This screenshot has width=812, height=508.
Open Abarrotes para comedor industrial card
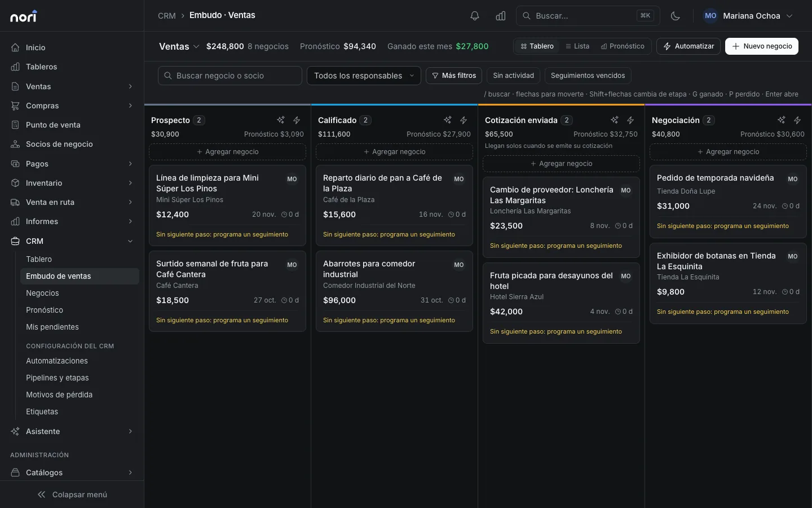[394, 291]
